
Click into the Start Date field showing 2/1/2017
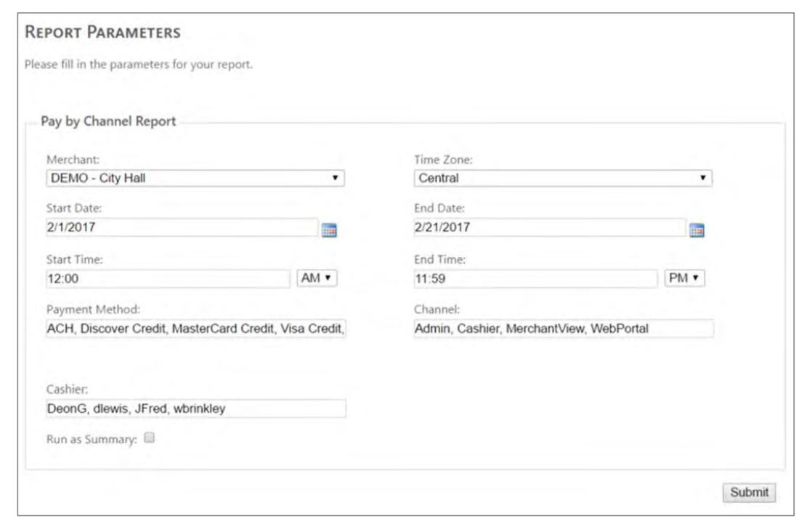coord(182,227)
